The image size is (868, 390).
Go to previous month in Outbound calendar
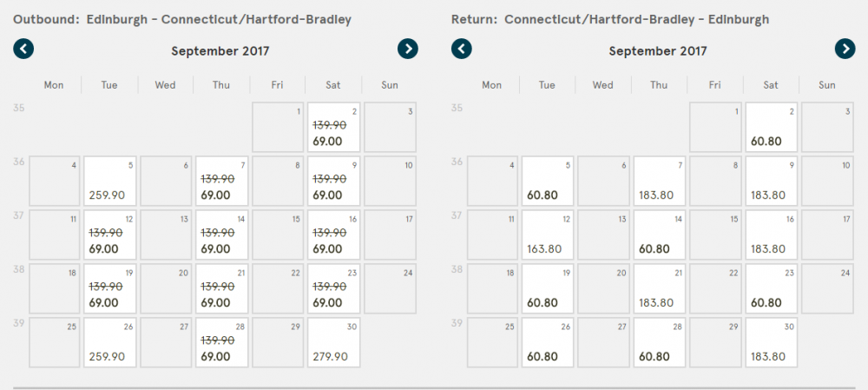click(x=23, y=49)
